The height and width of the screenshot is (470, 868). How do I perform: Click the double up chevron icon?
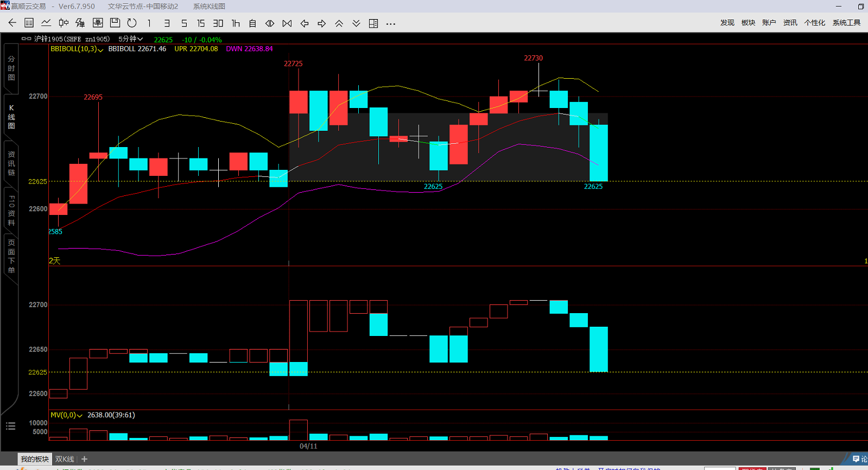click(x=339, y=23)
